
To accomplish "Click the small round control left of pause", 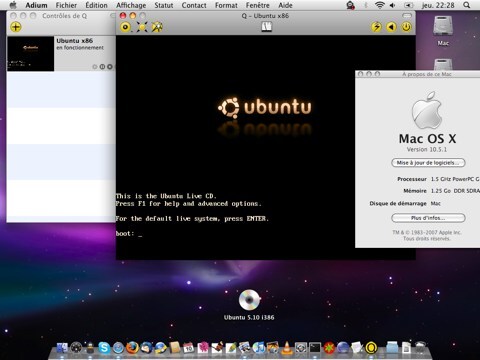I will coord(95,67).
